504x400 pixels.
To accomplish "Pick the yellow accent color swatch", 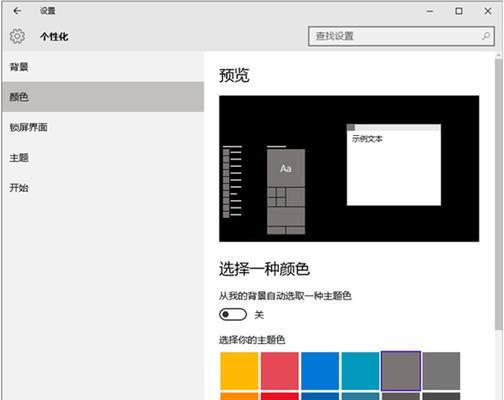I will point(239,371).
